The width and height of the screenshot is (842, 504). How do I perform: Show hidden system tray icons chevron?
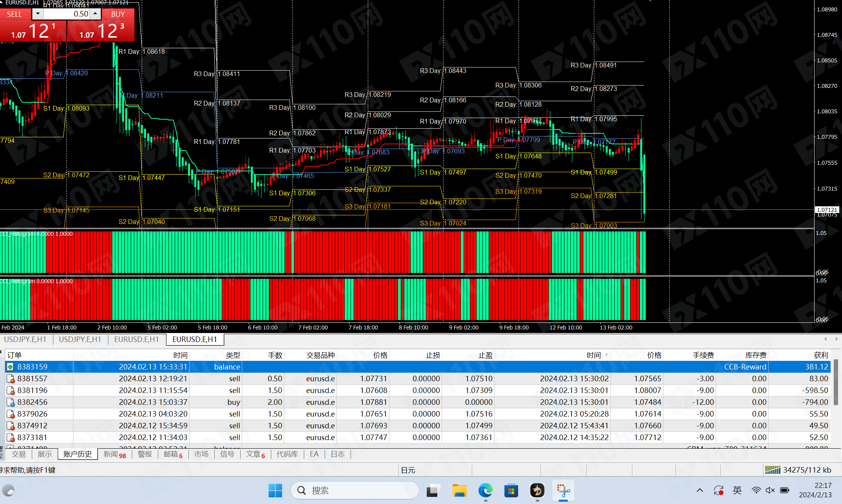700,490
